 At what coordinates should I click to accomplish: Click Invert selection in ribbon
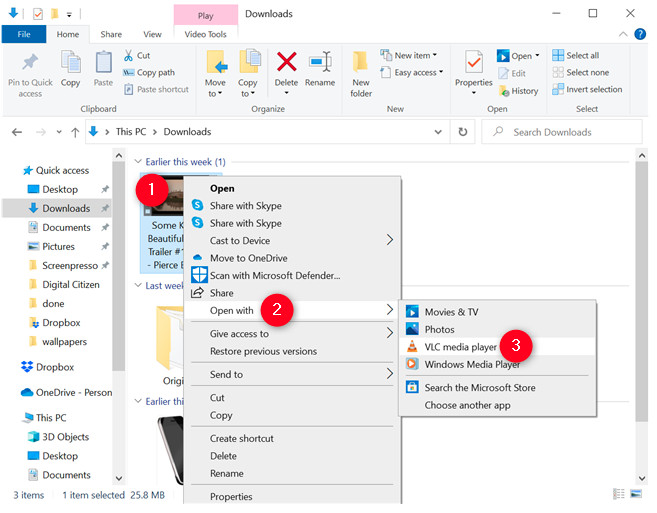coord(587,89)
